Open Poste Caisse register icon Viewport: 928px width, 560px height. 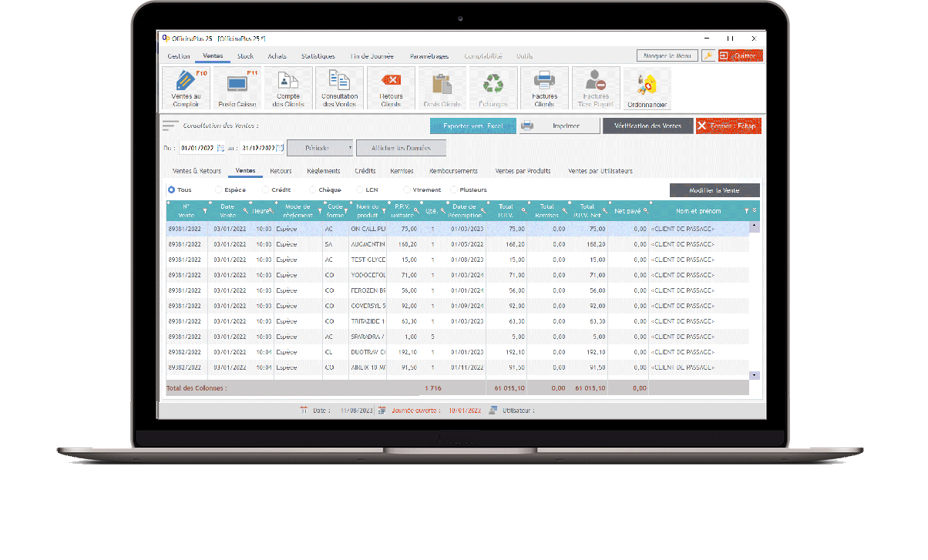coord(237,88)
